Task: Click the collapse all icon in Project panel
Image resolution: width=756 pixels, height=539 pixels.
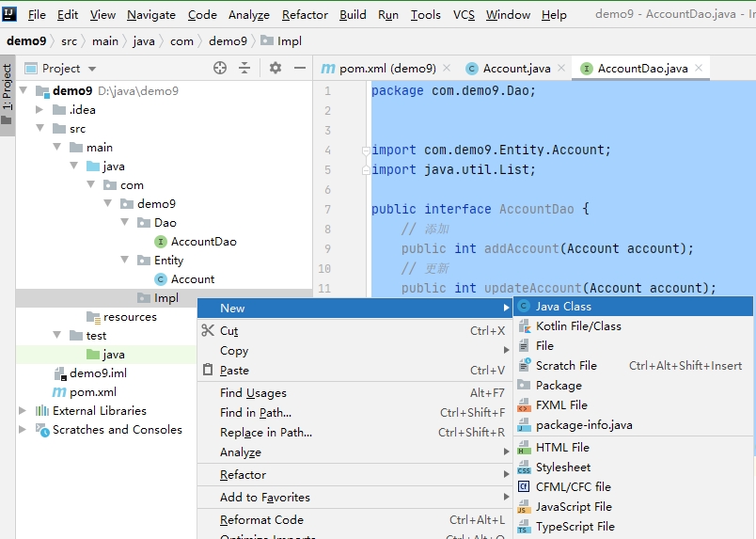Action: [x=244, y=68]
